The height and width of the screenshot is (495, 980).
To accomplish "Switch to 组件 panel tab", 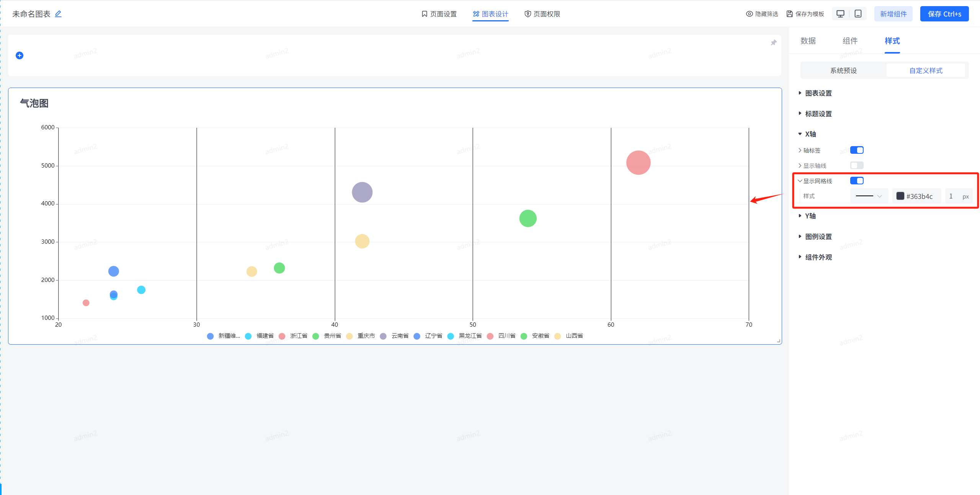I will [x=850, y=41].
